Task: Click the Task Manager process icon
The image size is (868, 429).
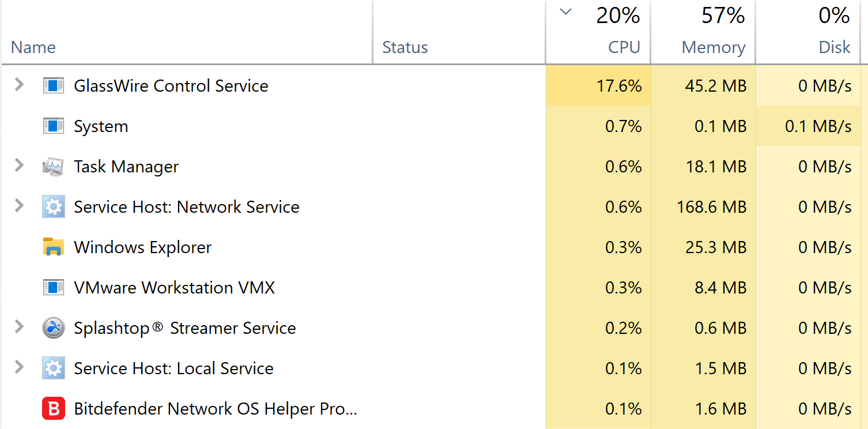Action: pyautogui.click(x=54, y=167)
